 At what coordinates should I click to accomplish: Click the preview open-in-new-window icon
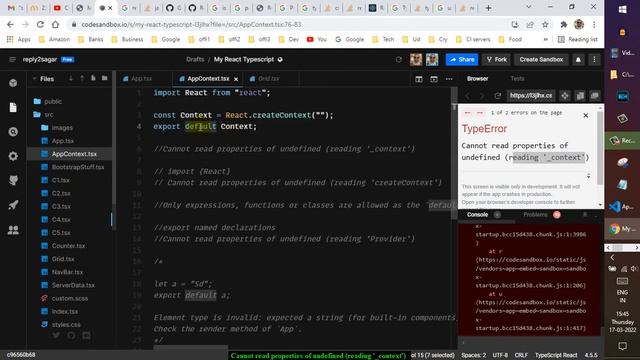pos(595,96)
